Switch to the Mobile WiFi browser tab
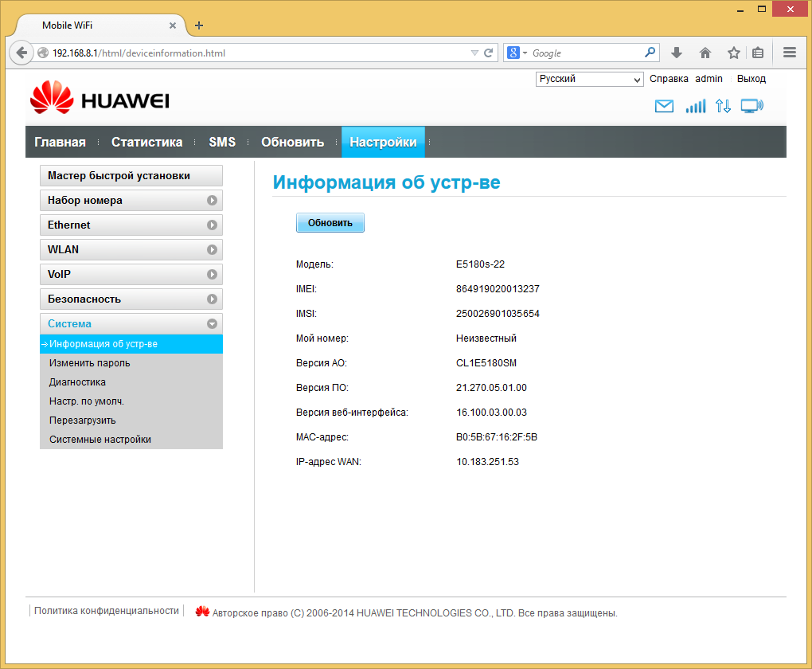 click(102, 25)
